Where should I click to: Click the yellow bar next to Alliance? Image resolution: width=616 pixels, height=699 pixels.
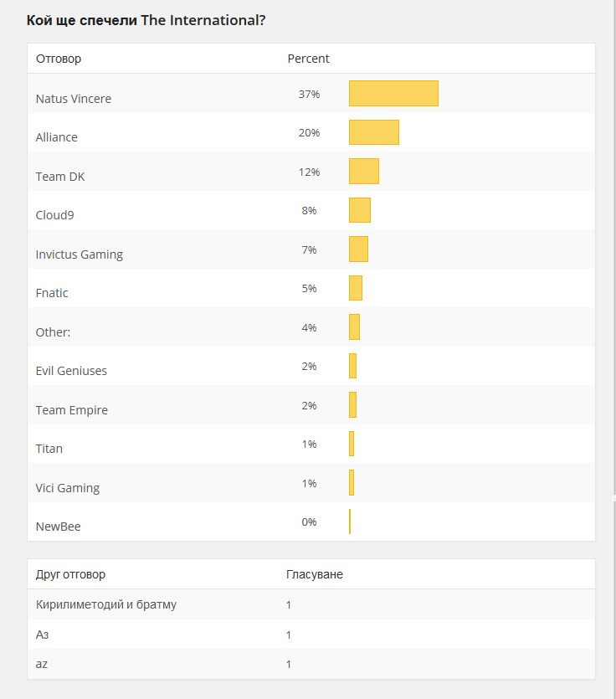(373, 132)
